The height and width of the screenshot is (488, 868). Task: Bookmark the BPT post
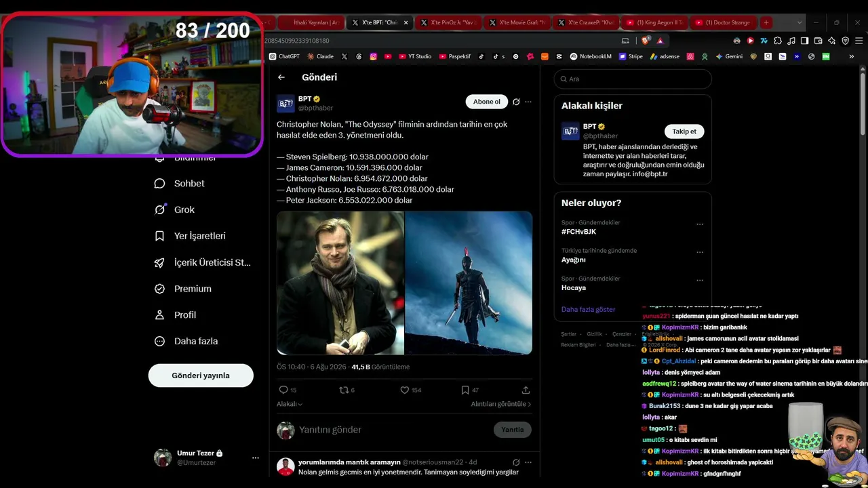tap(465, 390)
